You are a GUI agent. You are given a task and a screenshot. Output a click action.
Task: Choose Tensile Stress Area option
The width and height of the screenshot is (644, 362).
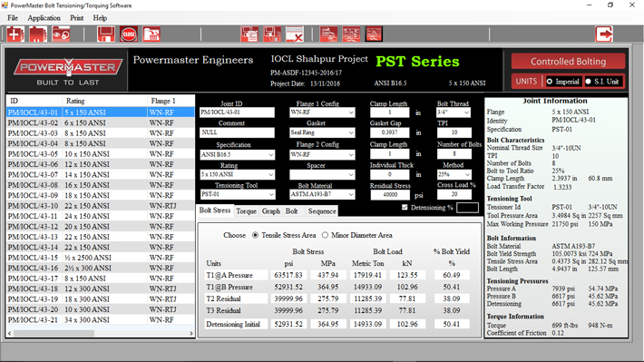(x=256, y=235)
